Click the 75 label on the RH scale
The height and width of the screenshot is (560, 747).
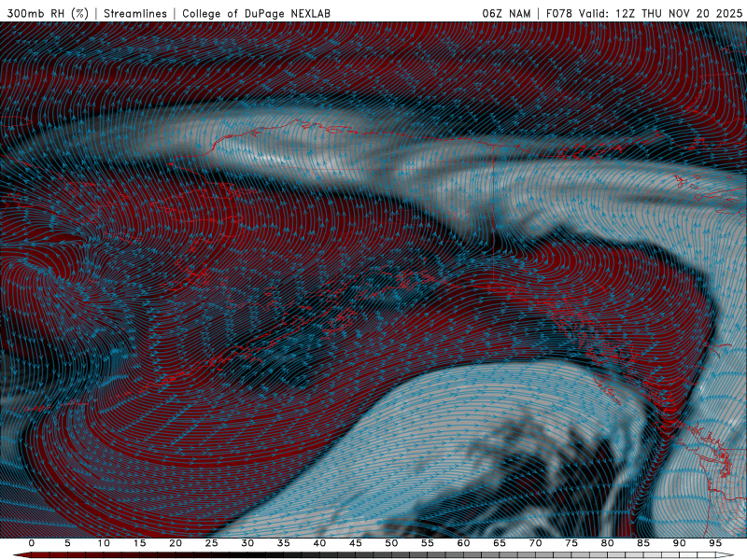point(571,543)
